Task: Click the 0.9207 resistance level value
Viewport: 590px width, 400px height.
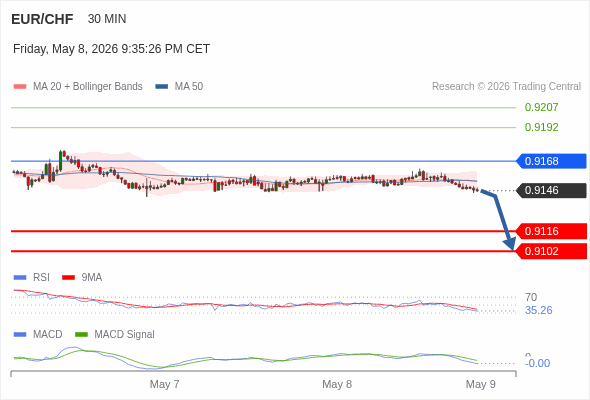Action: (541, 107)
